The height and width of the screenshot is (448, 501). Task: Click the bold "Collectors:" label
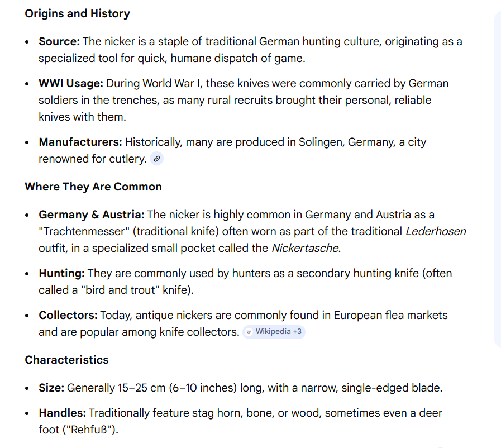click(x=68, y=315)
